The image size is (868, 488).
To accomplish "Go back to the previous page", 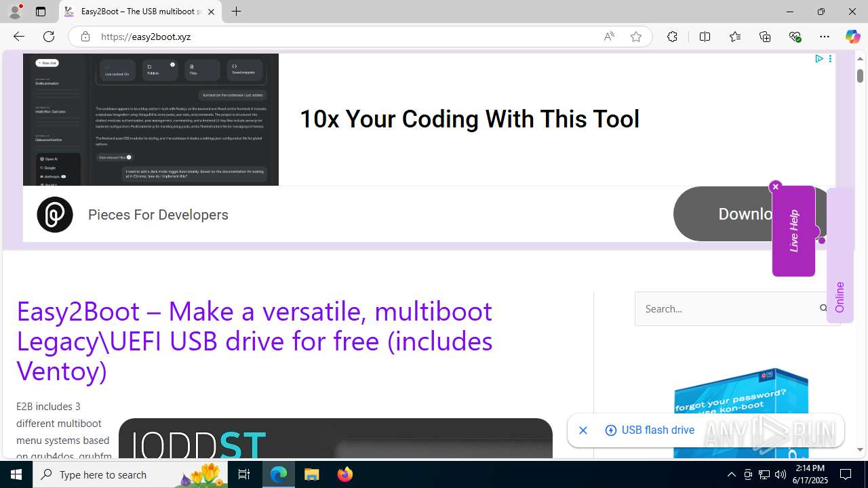I will point(19,37).
